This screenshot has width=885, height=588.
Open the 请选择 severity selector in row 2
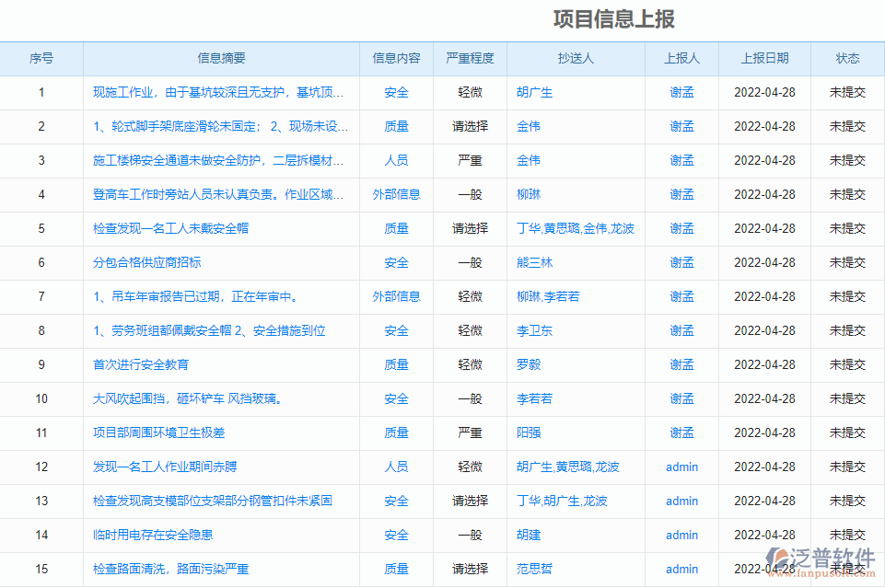(x=472, y=126)
